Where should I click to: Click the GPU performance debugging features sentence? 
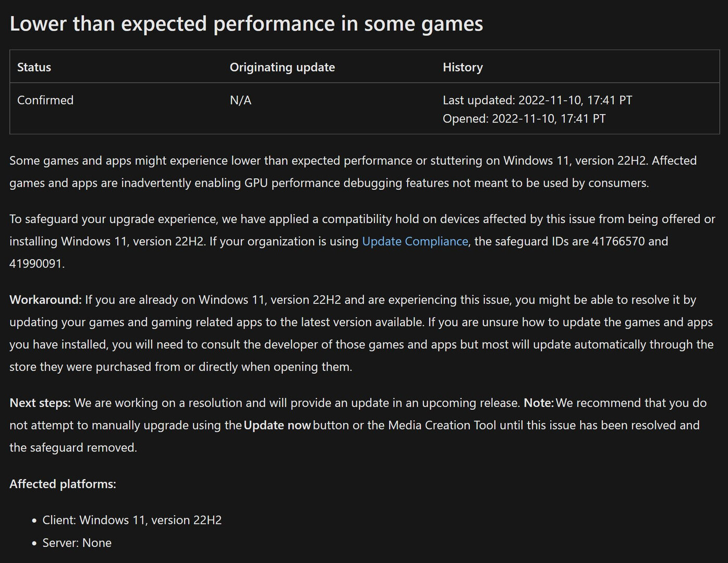[329, 183]
